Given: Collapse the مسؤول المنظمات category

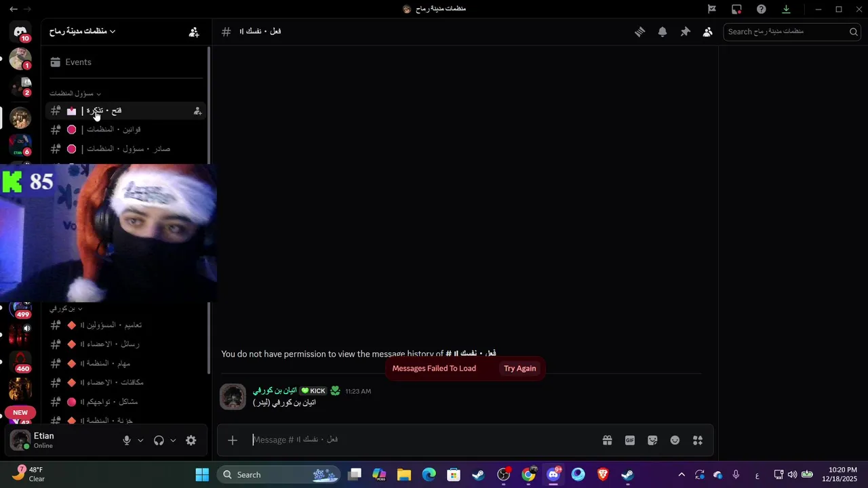Looking at the screenshot, I should coord(75,94).
